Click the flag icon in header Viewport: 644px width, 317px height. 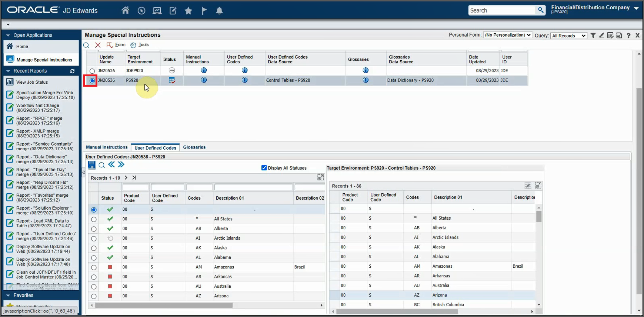click(x=204, y=11)
